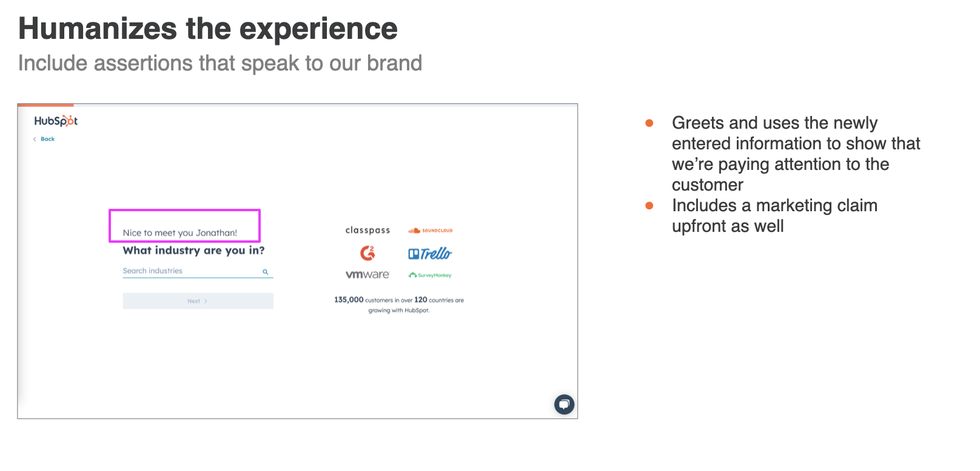Click the Search industries input field

[x=198, y=271]
